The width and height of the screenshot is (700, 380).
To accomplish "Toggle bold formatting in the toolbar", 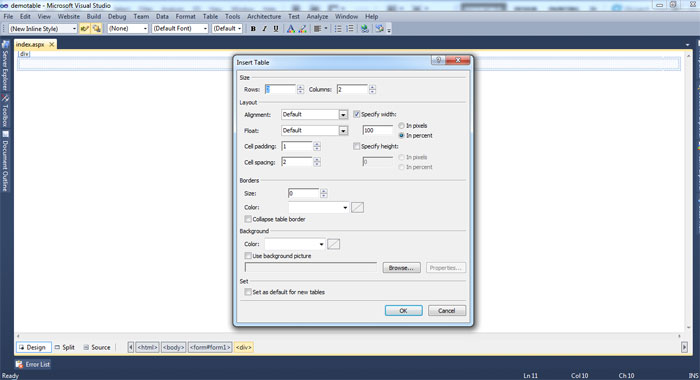I will click(x=253, y=29).
